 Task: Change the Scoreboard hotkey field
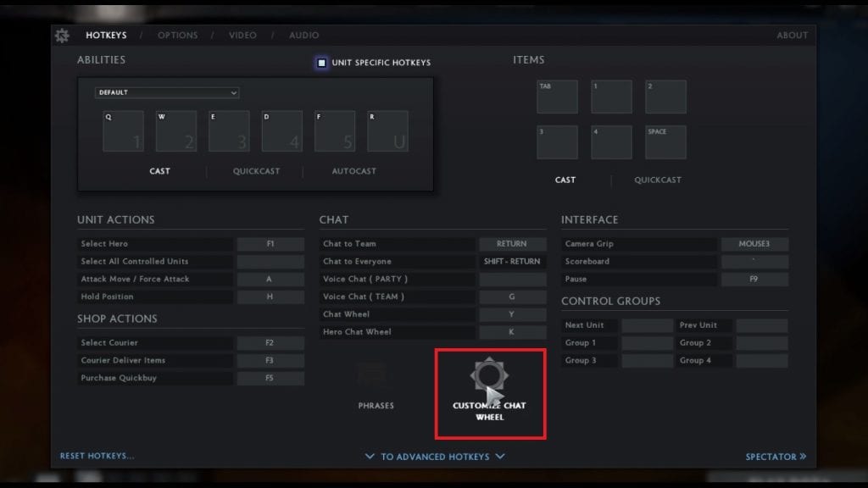click(754, 262)
